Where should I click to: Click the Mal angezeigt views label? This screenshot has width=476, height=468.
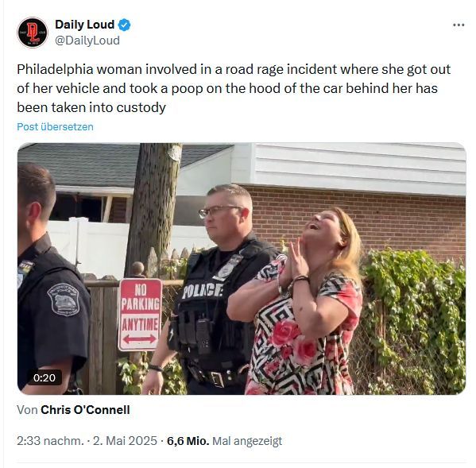tap(247, 441)
